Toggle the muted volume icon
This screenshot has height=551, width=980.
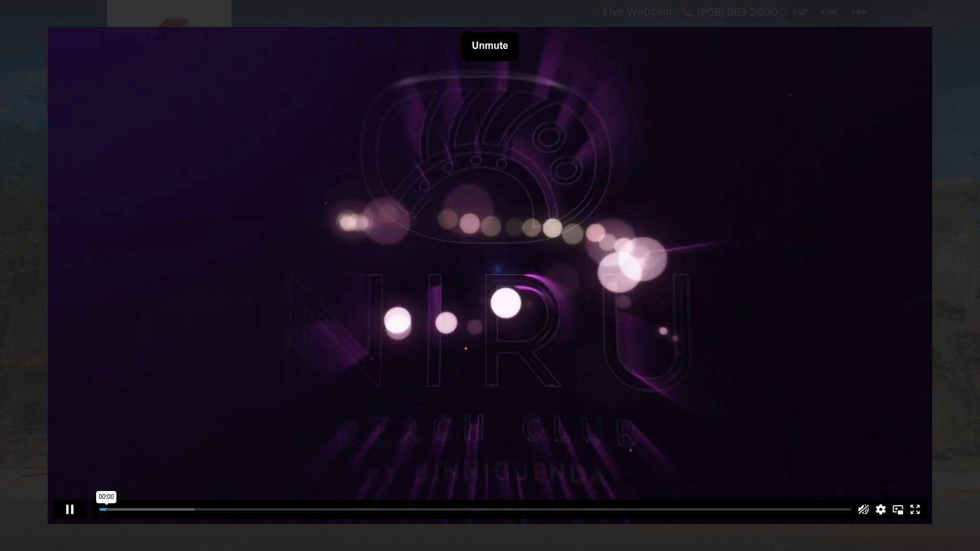(x=863, y=509)
